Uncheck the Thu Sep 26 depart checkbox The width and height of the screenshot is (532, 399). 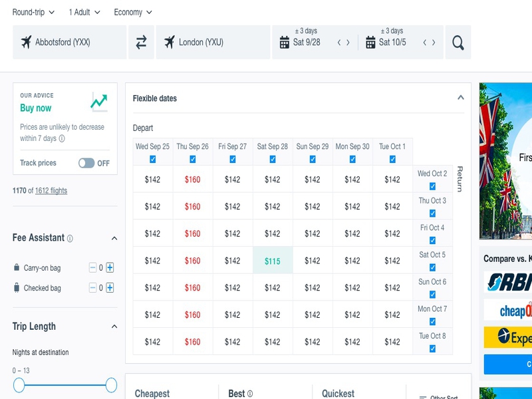point(193,159)
